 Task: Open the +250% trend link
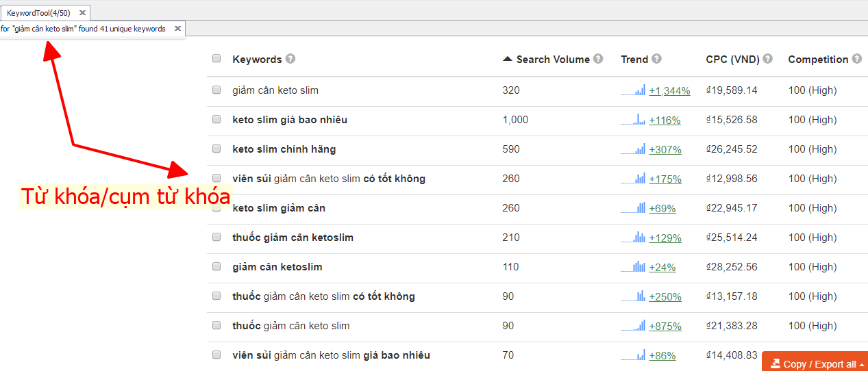(665, 297)
